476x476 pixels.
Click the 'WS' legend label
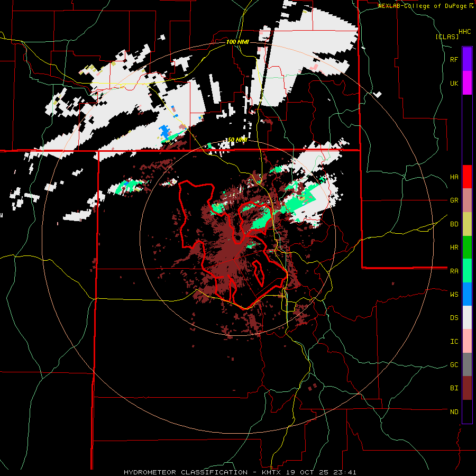tap(454, 295)
